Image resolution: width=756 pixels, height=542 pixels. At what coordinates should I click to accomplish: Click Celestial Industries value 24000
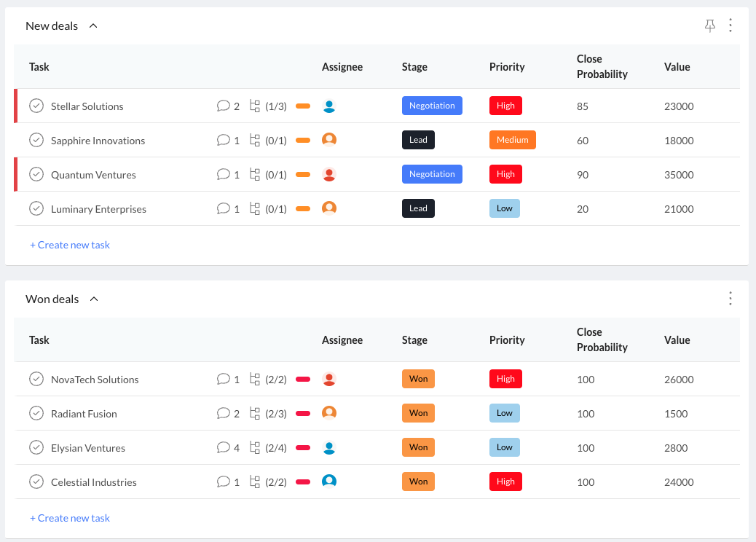point(679,482)
